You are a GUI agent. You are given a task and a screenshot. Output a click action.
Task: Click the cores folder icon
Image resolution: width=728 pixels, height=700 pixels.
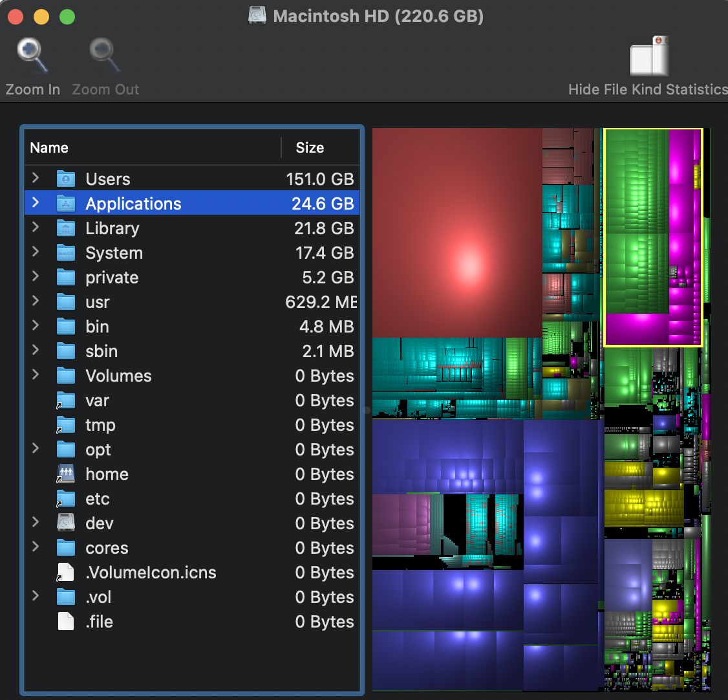66,548
